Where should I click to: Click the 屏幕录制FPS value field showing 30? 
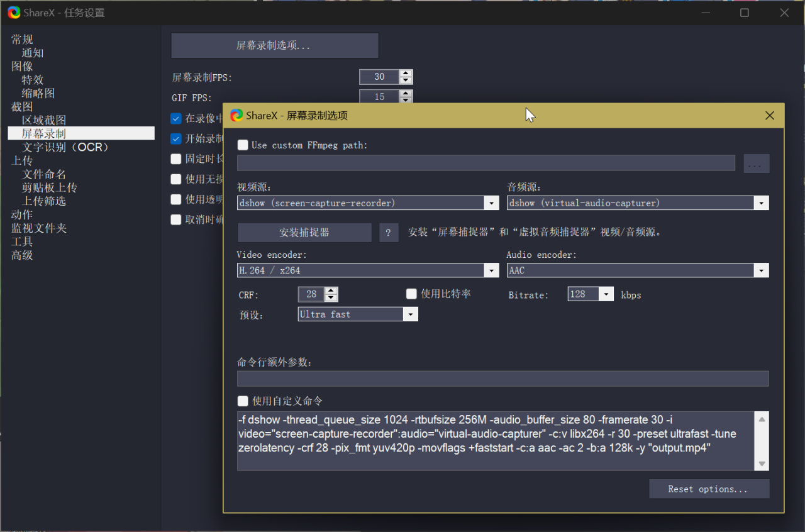point(379,77)
